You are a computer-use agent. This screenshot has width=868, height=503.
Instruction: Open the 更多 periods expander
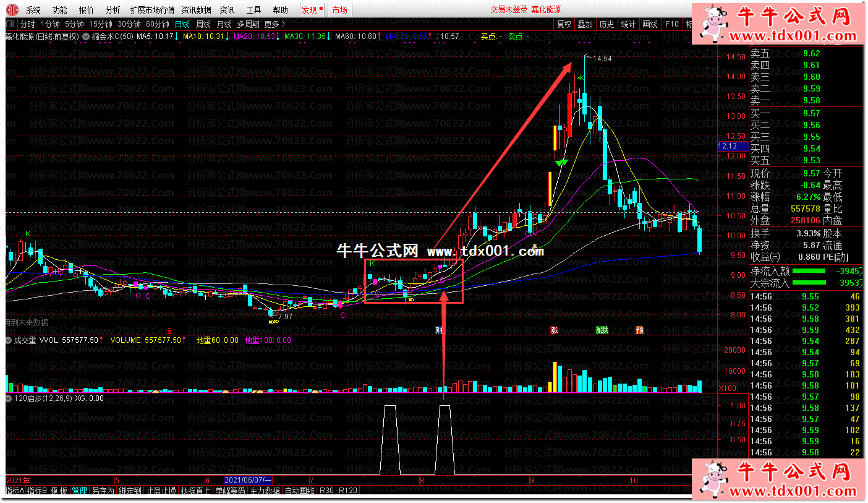[274, 25]
